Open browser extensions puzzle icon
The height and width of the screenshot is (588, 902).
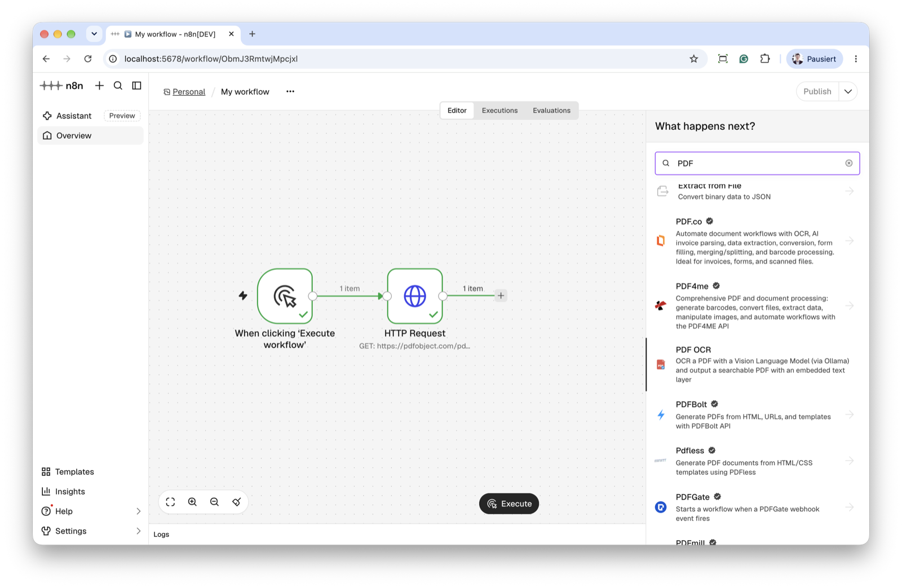764,59
